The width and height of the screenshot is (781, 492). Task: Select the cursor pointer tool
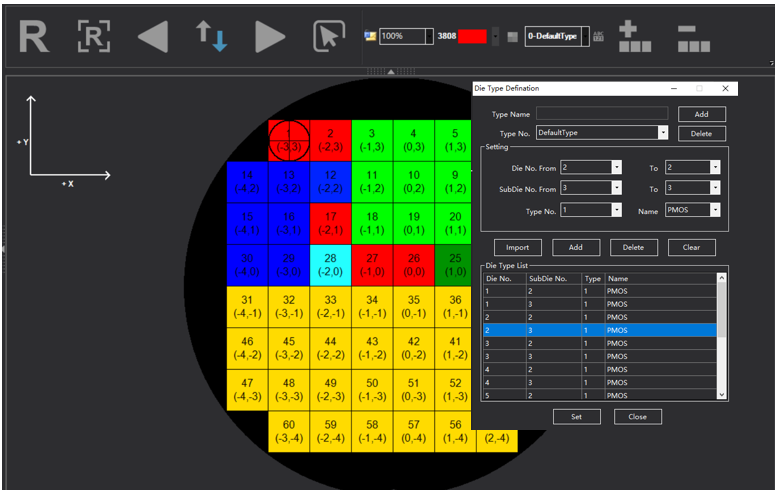(328, 37)
